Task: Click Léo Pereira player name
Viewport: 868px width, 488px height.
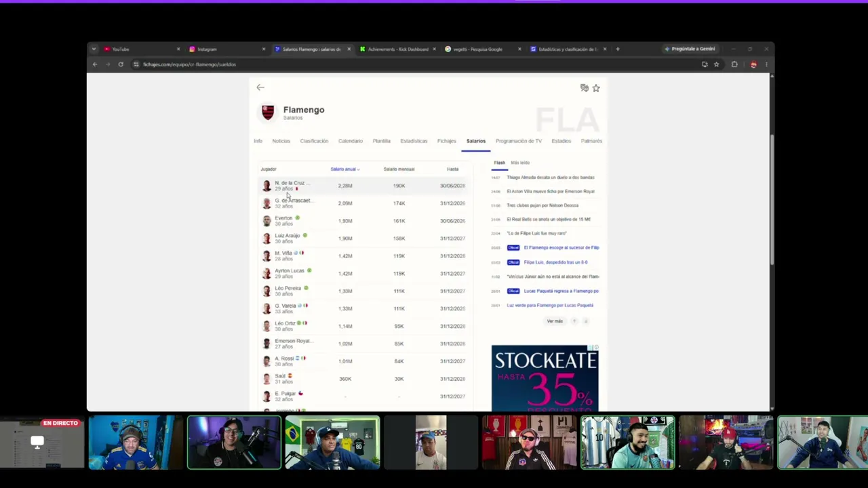Action: point(288,289)
